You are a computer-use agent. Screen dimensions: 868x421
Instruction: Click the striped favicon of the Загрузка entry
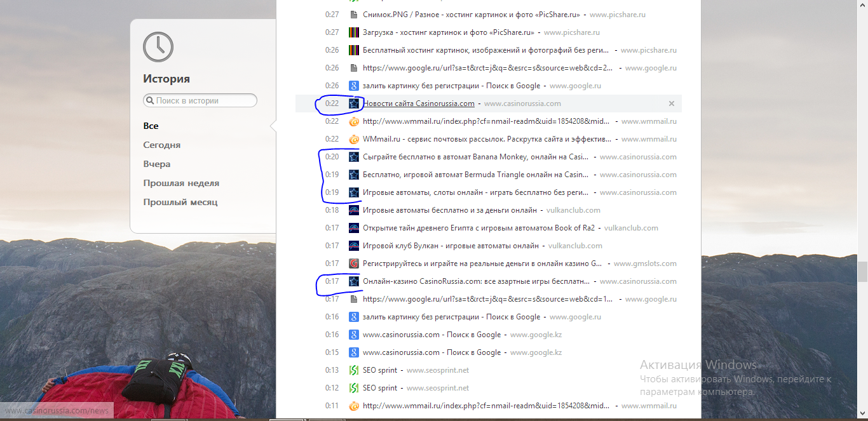point(354,32)
